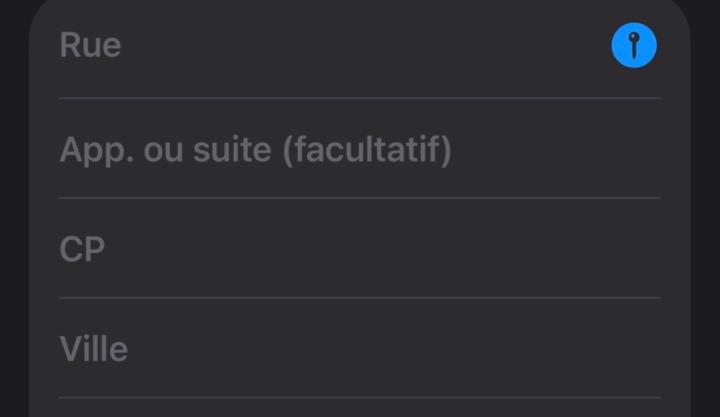Tap the blue location pin icon
720x417 pixels.
[634, 46]
